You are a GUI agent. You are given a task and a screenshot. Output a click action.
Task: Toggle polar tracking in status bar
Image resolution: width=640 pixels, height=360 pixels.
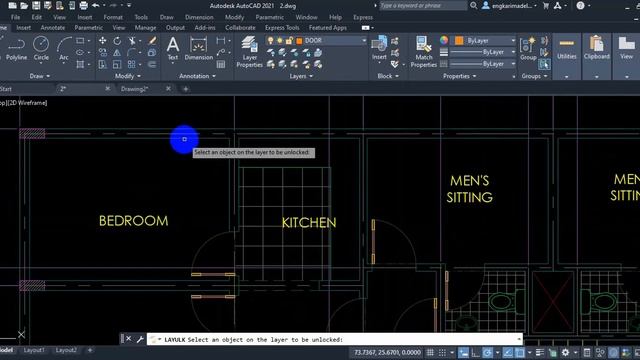[487, 352]
